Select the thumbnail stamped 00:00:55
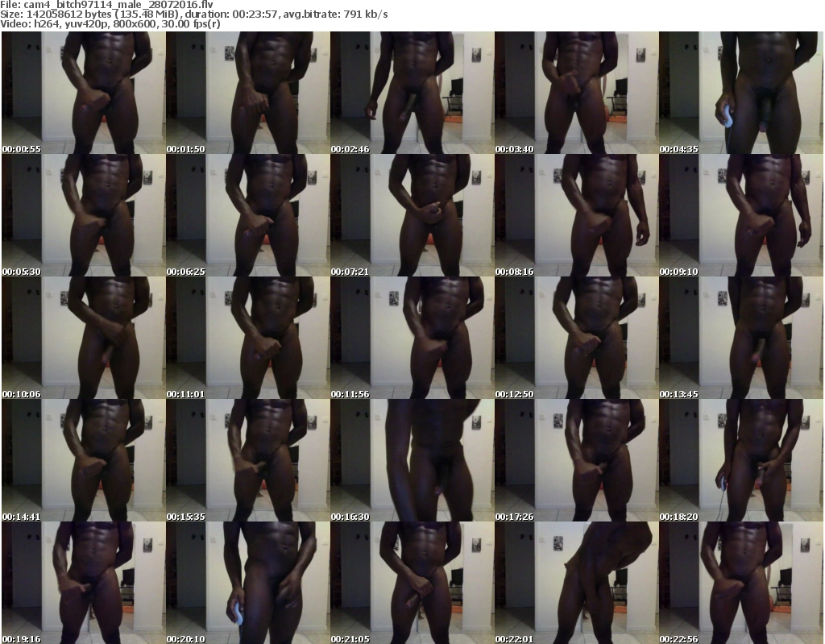The image size is (825, 644). click(83, 93)
